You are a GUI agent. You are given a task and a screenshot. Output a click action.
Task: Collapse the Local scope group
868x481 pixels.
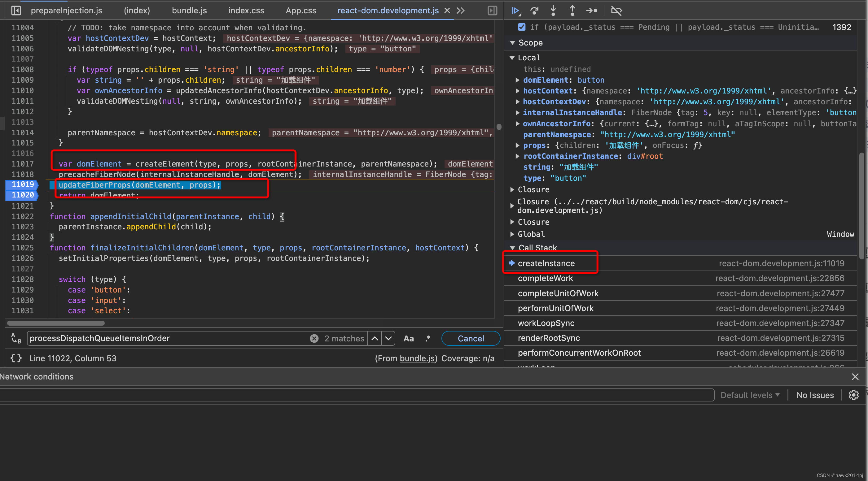(x=512, y=58)
